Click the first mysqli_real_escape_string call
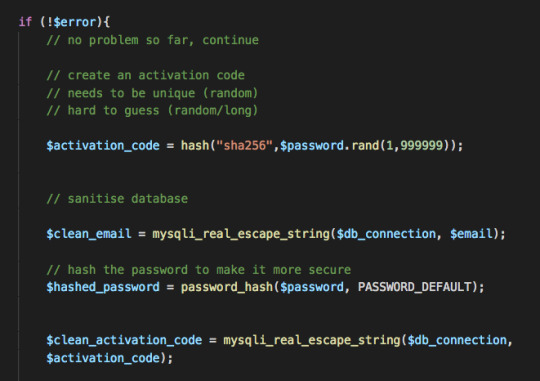 [x=241, y=234]
